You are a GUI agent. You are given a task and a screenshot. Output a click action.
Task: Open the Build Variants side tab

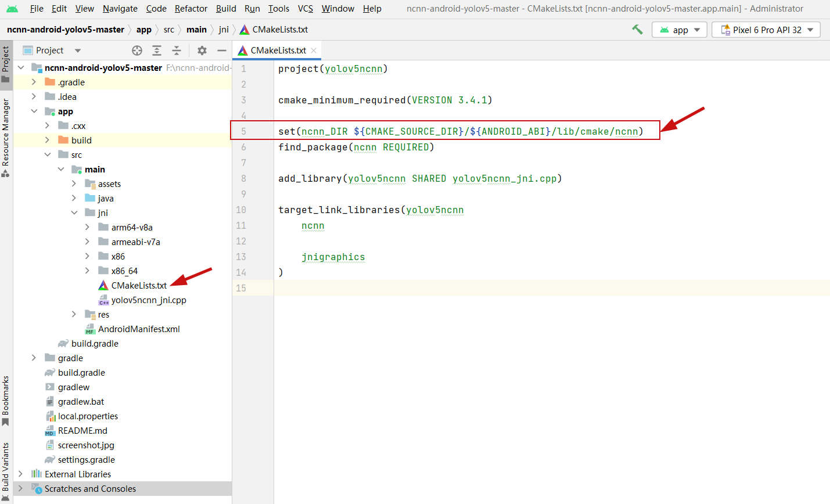(6, 471)
